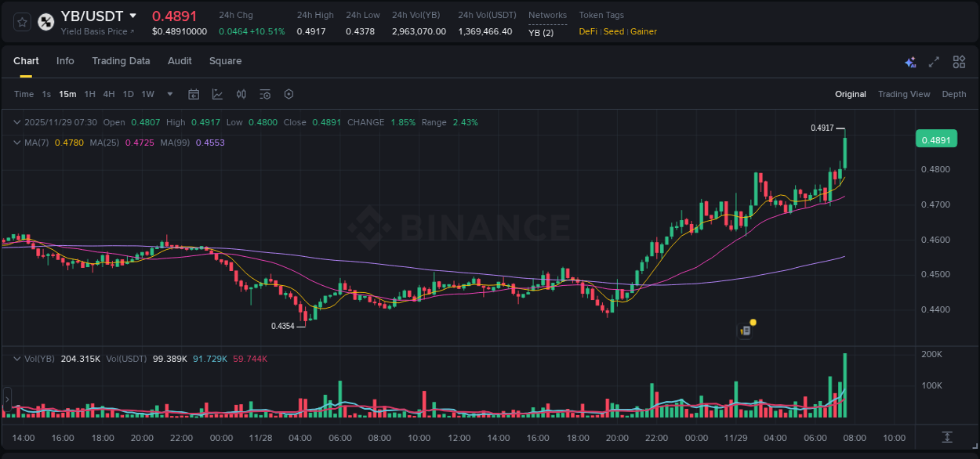Image resolution: width=980 pixels, height=459 pixels.
Task: Click the DeFi token tag link
Action: pyautogui.click(x=588, y=32)
